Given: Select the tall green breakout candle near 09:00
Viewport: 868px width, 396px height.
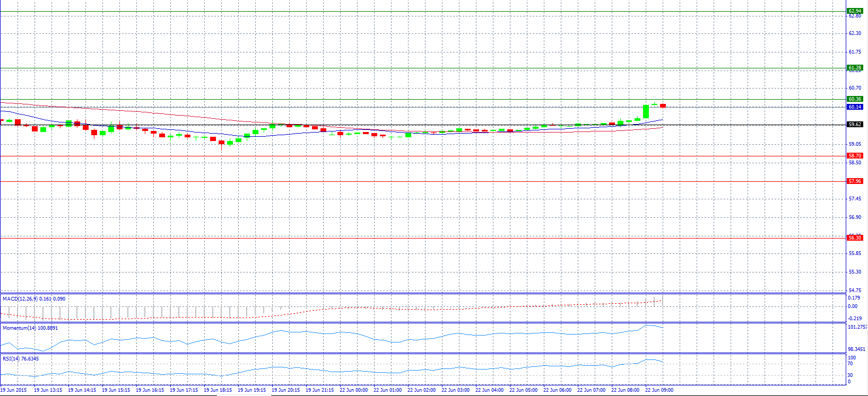Looking at the screenshot, I should click(x=646, y=111).
